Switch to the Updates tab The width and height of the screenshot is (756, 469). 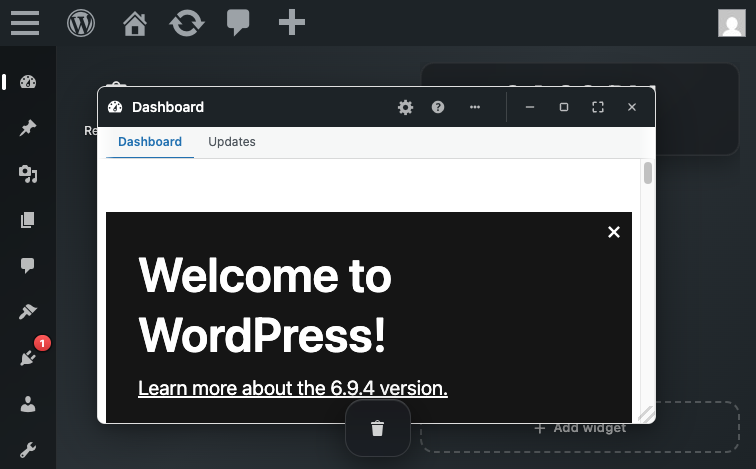click(232, 142)
